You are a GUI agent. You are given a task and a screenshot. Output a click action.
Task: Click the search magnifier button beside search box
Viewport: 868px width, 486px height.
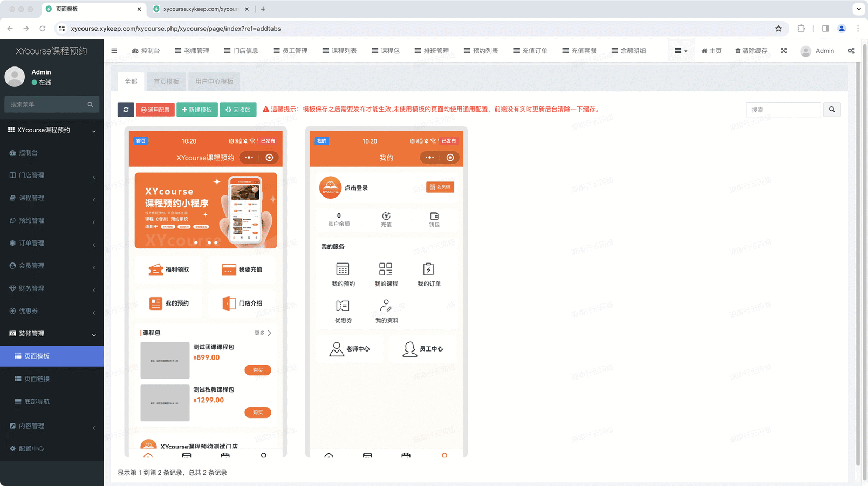click(832, 110)
